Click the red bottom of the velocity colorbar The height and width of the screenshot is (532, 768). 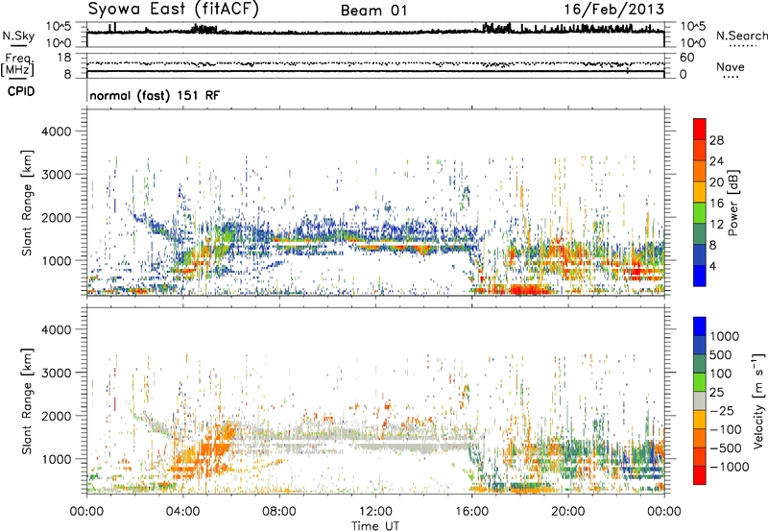pyautogui.click(x=700, y=475)
